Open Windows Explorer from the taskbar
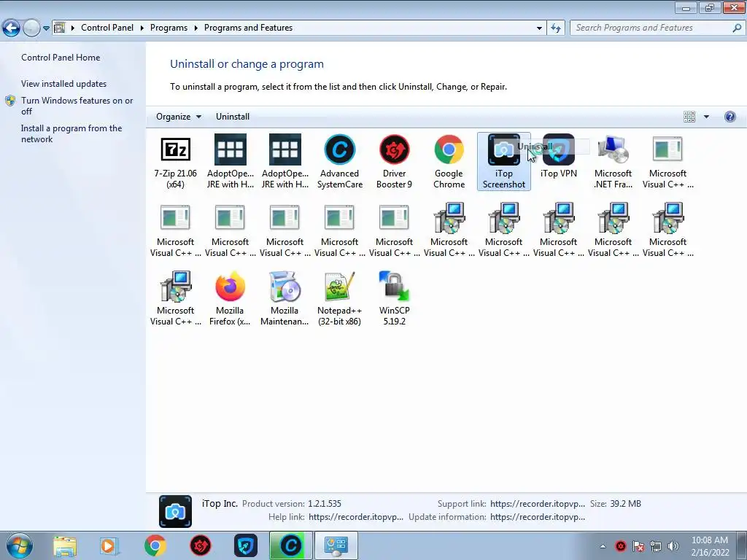 click(65, 545)
